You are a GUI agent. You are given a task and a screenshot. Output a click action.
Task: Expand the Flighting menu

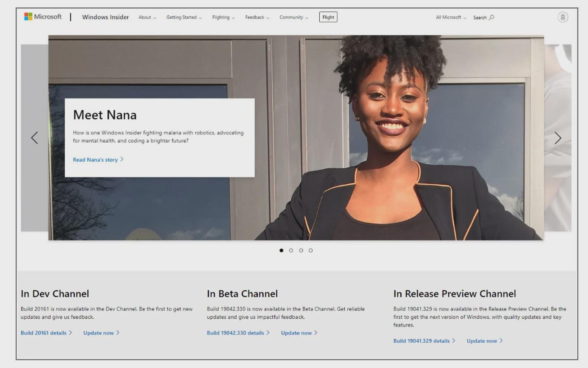[224, 17]
